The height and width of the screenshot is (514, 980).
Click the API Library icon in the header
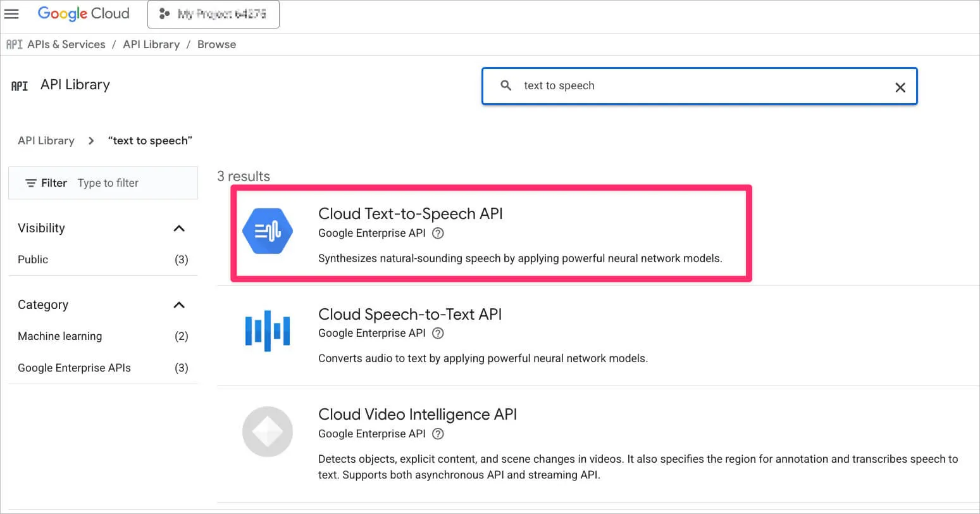19,85
